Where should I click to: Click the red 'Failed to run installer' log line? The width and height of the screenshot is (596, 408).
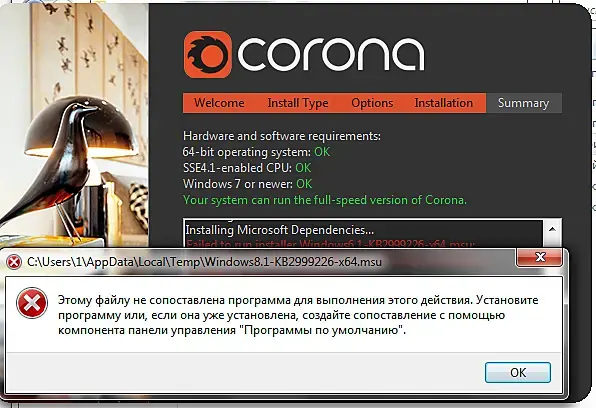pos(330,244)
